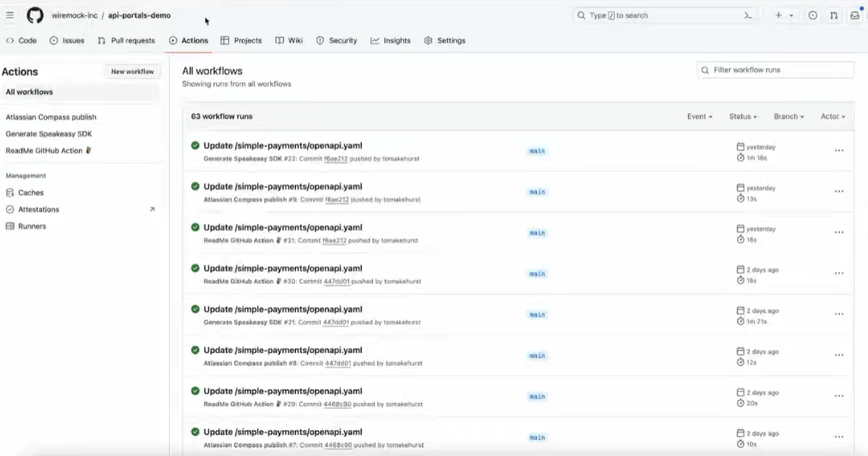868x456 pixels.
Task: Click the Attestations checkmark icon
Action: coord(10,209)
